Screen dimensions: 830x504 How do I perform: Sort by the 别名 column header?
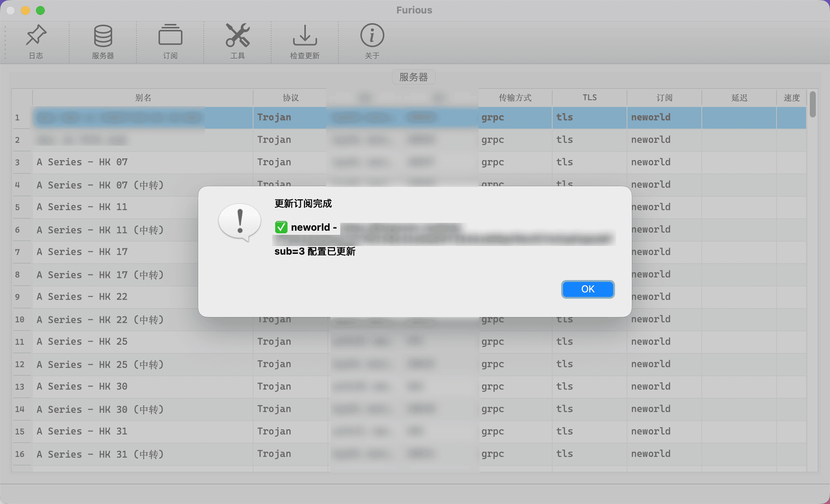pyautogui.click(x=143, y=98)
